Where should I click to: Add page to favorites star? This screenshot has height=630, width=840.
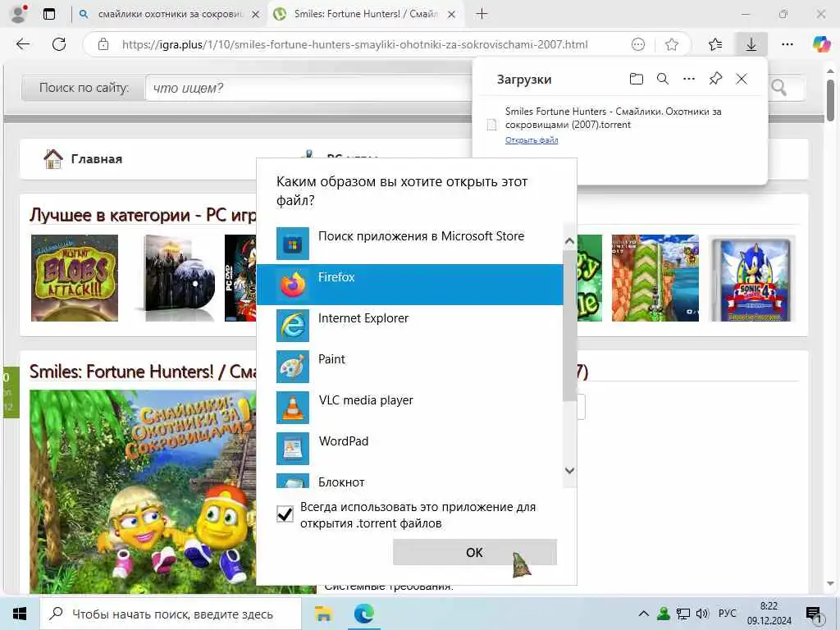click(672, 44)
